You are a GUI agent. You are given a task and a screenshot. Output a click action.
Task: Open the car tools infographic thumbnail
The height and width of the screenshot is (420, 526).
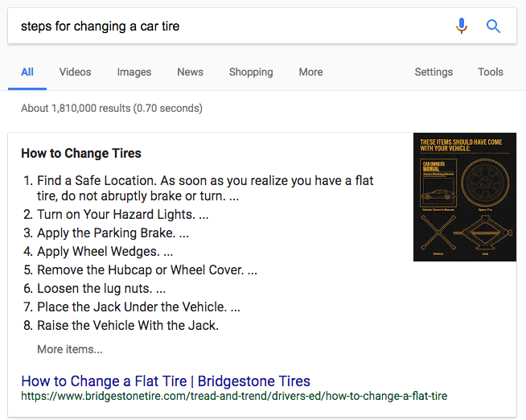465,197
